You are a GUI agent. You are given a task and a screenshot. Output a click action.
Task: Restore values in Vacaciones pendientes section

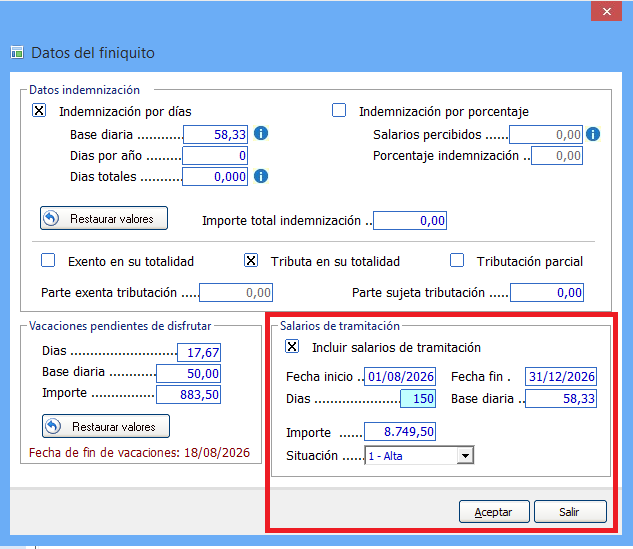(x=106, y=426)
